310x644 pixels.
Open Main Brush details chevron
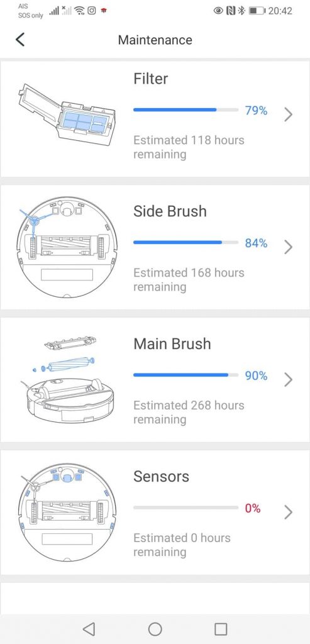tap(288, 380)
